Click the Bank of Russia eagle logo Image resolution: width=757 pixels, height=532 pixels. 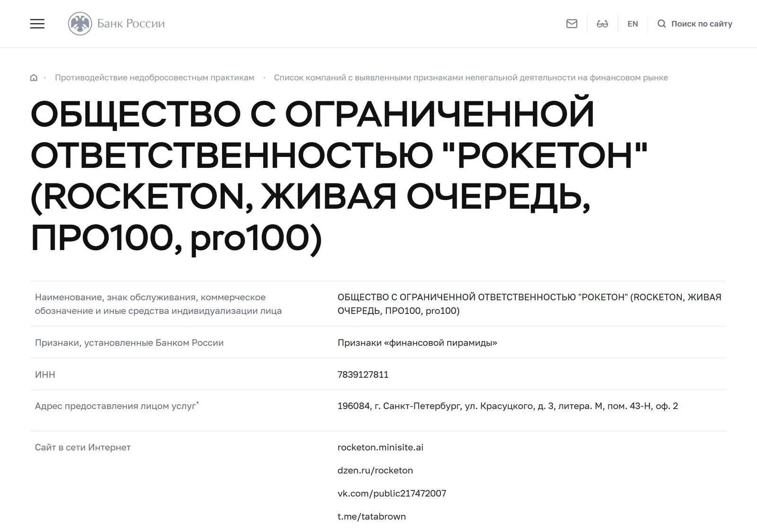(80, 24)
